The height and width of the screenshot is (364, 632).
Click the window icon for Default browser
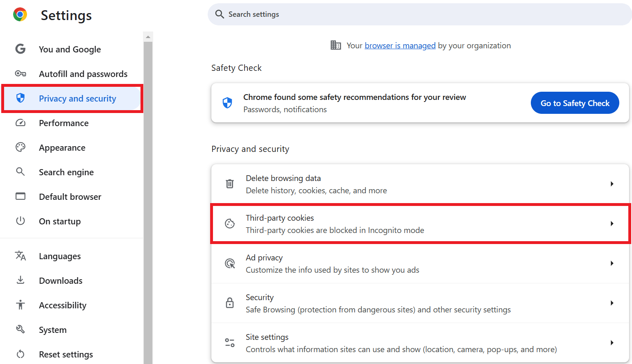coord(20,197)
